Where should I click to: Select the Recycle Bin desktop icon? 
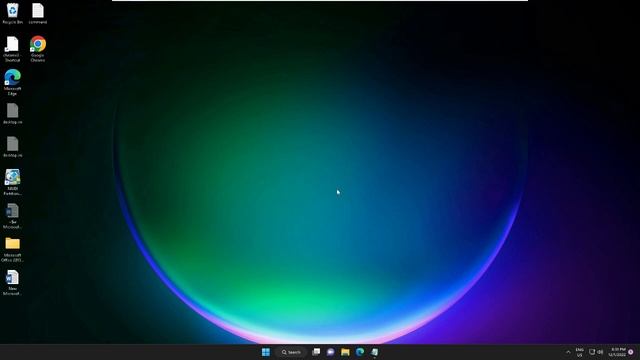click(x=13, y=14)
